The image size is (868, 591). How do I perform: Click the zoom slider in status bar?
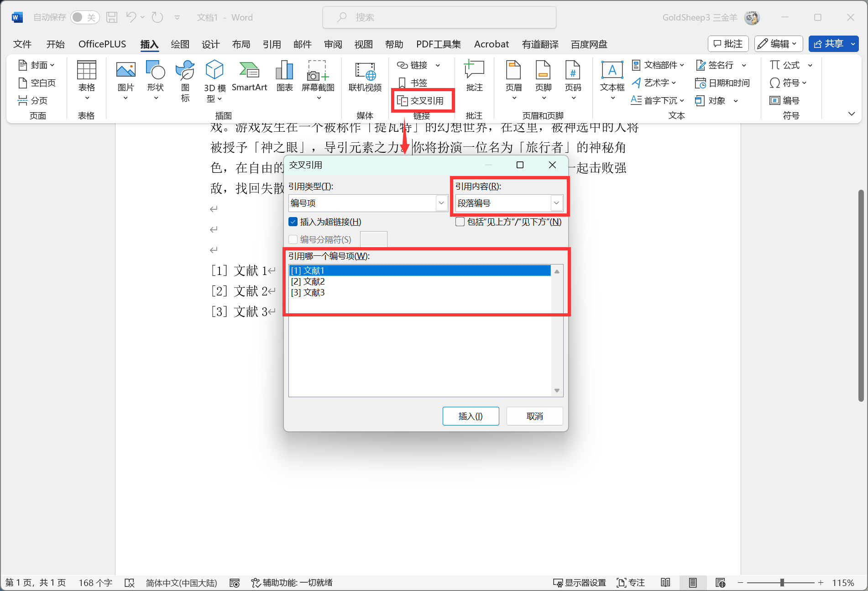pyautogui.click(x=782, y=583)
